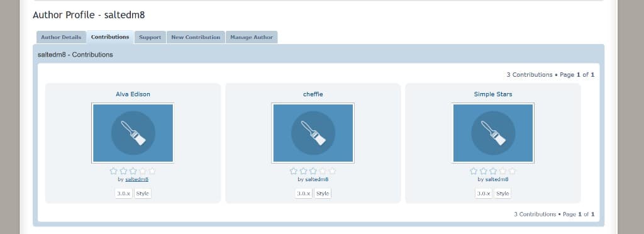The height and width of the screenshot is (234, 644).
Task: Open the Alva Edison contribution link
Action: click(x=133, y=94)
